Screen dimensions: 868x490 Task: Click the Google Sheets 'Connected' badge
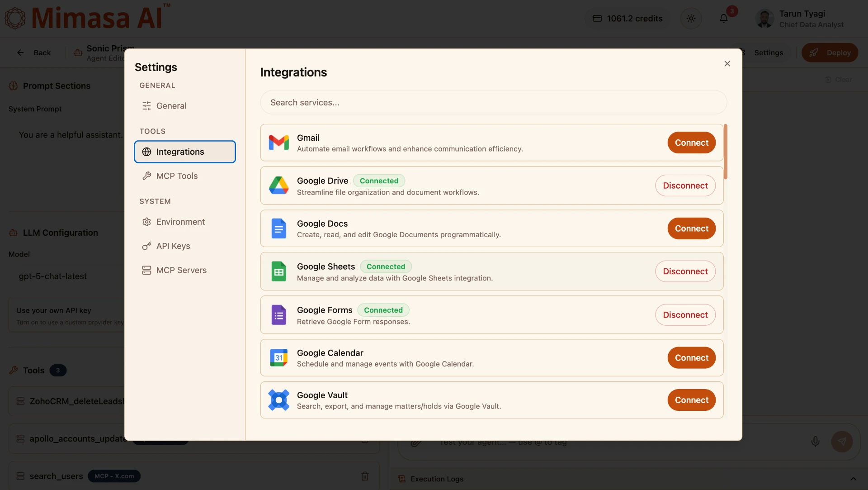pos(386,266)
